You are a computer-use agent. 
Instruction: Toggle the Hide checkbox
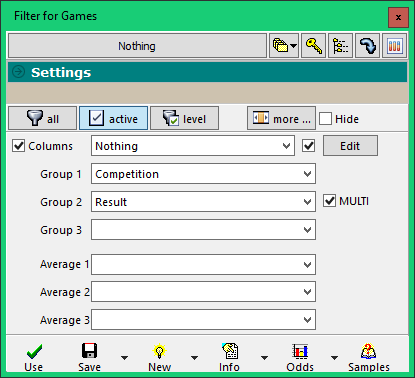tap(325, 119)
